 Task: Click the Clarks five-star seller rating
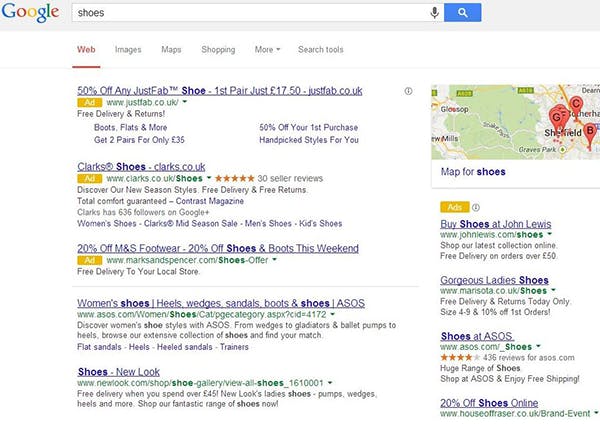(235, 178)
